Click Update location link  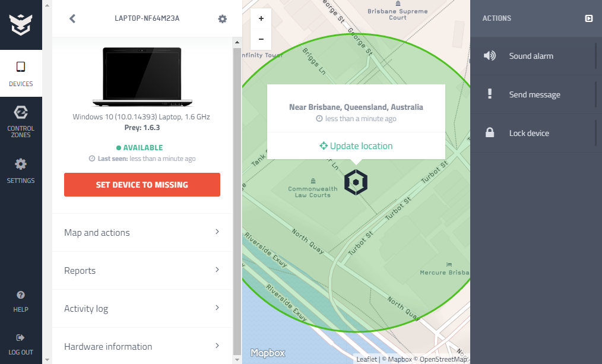pos(356,146)
